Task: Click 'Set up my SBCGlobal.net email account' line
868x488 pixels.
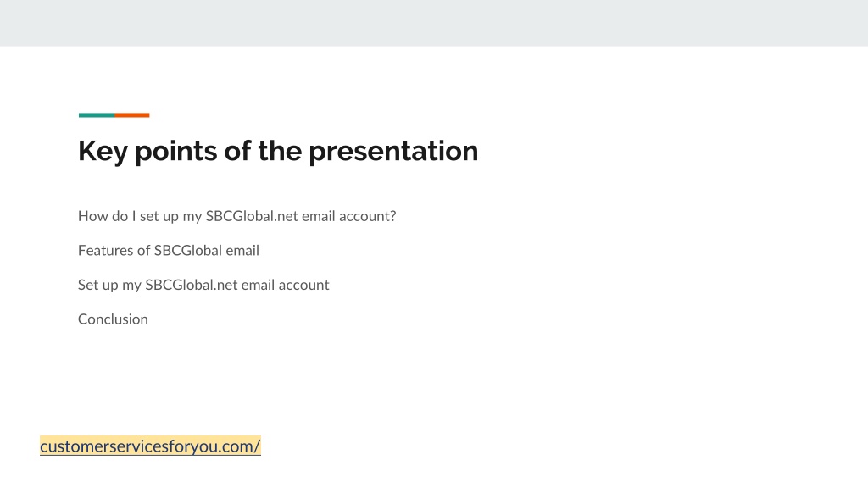Action: tap(203, 285)
